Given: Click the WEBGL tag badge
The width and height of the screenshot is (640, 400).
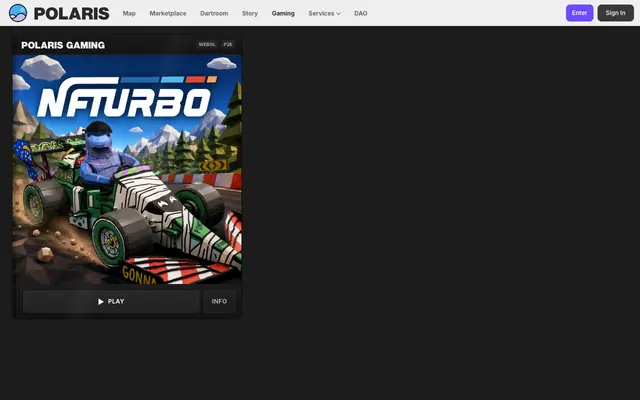Looking at the screenshot, I should pyautogui.click(x=207, y=44).
